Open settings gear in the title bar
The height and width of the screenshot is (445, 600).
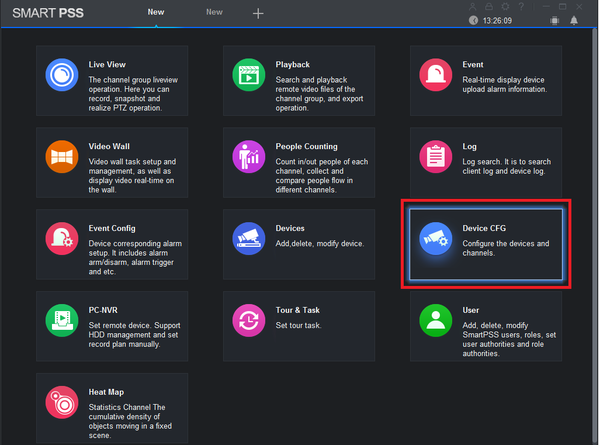(x=505, y=7)
